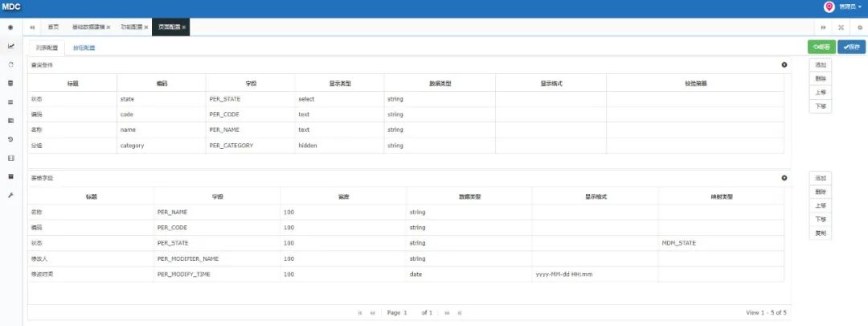
Task: Click 上移 button beside query conditions grid
Action: point(821,93)
